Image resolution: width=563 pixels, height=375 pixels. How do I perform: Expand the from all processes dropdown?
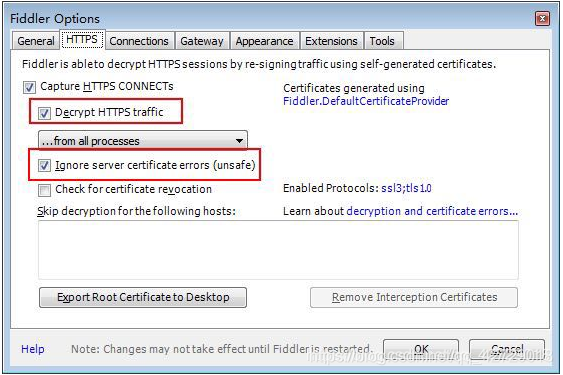pyautogui.click(x=143, y=140)
